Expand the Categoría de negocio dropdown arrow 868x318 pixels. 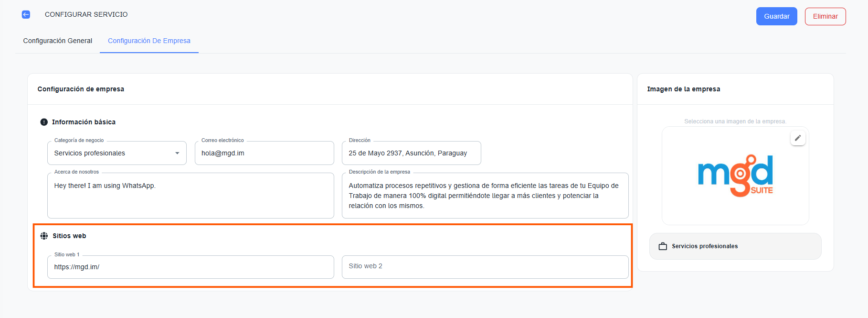(x=177, y=153)
